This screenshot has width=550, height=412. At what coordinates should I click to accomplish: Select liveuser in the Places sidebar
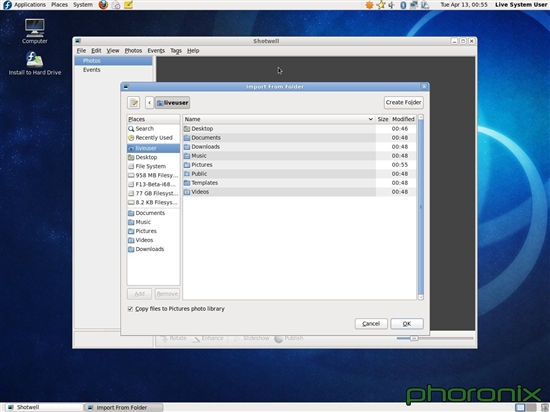point(153,148)
